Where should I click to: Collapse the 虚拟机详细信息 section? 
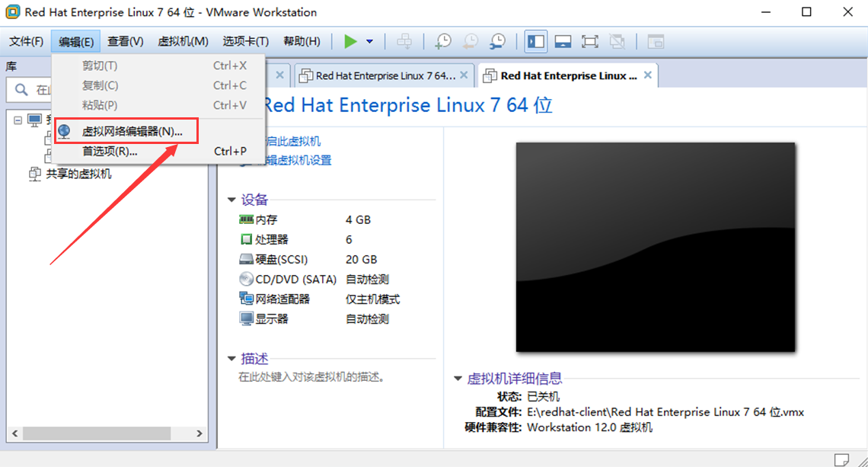tap(458, 379)
